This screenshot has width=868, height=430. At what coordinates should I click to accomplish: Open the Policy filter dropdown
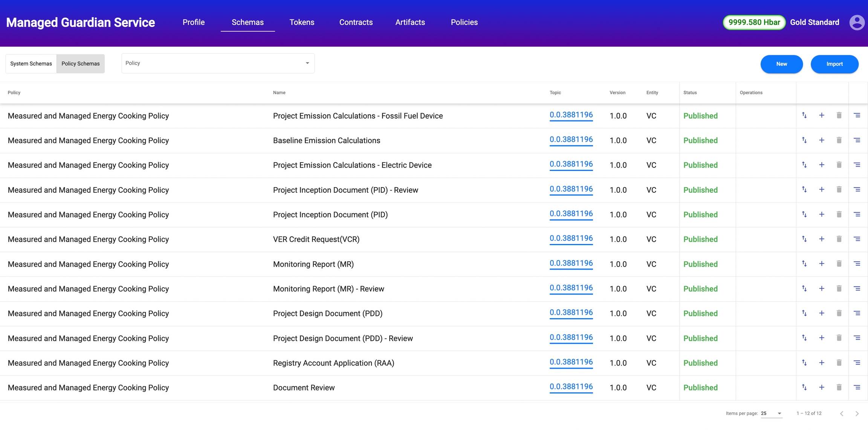pos(218,63)
